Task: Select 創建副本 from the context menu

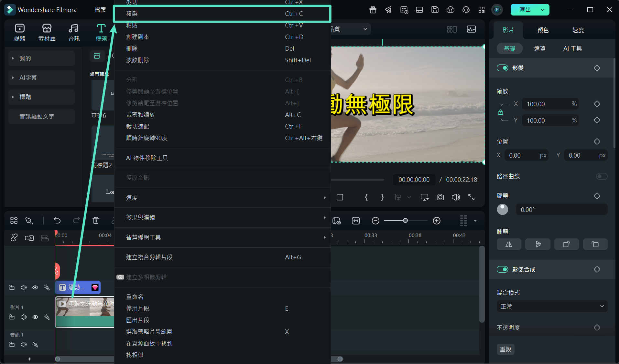Action: point(223,37)
